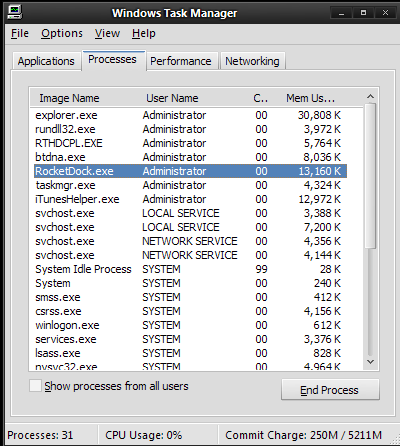This screenshot has width=400, height=446.
Task: Select the btdna.exe process
Action: coord(191,157)
